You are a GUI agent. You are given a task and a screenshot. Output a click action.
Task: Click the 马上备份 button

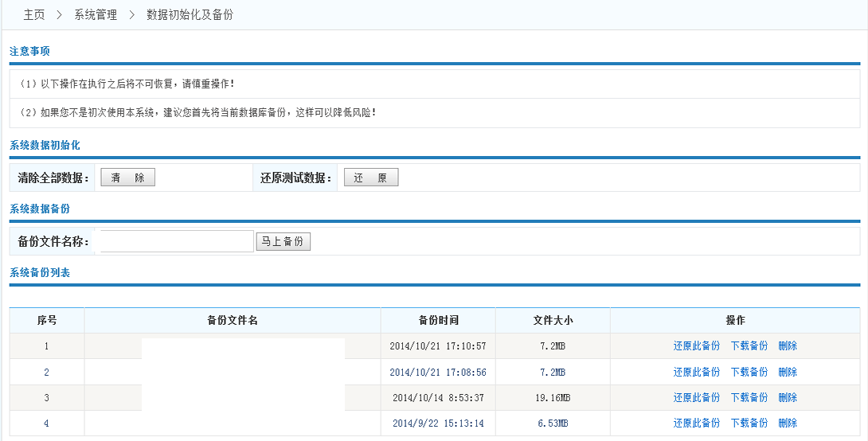(283, 241)
